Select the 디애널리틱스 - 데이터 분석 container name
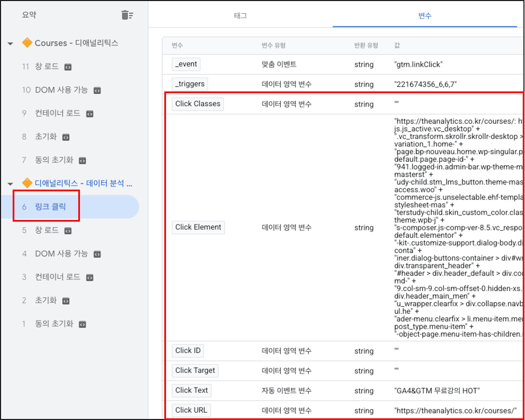This screenshot has height=420, width=525. [83, 183]
